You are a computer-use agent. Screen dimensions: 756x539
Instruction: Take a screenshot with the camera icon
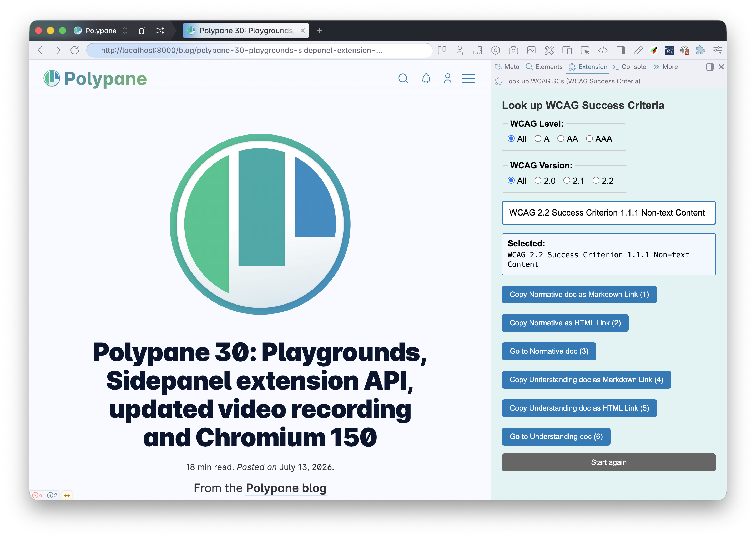coord(513,50)
